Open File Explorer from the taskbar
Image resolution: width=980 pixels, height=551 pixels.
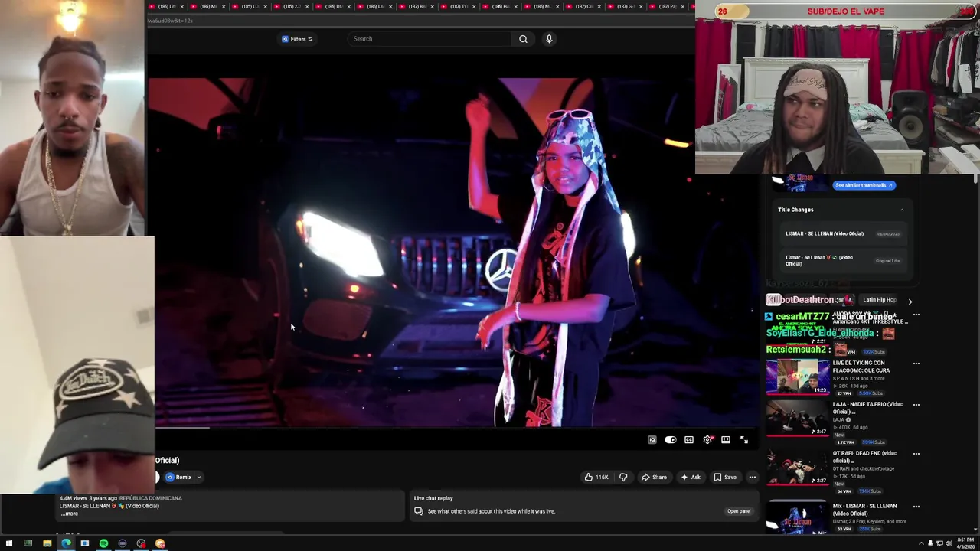tap(47, 543)
